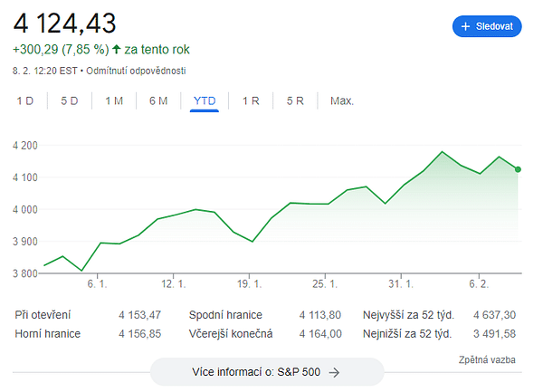Viewport: 543px width, 392px height.
Task: Click the Horní hranice value 4 156,85
Action: pyautogui.click(x=139, y=333)
